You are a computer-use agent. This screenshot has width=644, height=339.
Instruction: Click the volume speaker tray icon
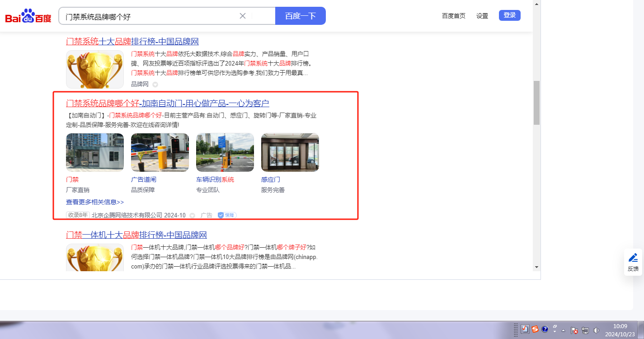(x=596, y=330)
